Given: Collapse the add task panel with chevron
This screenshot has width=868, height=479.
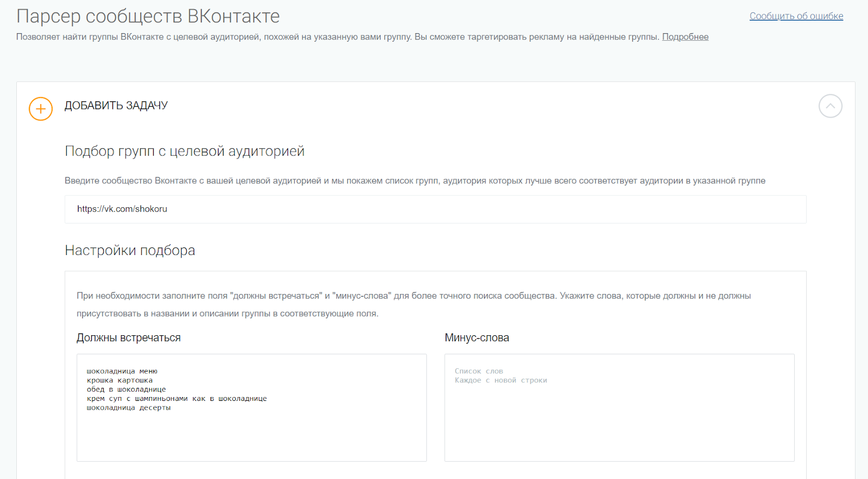Looking at the screenshot, I should point(830,106).
